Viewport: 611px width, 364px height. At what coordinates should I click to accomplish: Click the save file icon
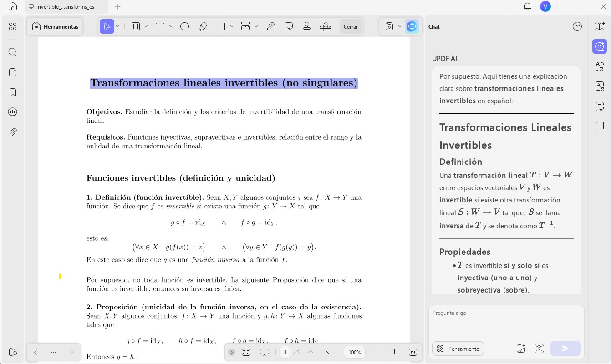click(389, 26)
